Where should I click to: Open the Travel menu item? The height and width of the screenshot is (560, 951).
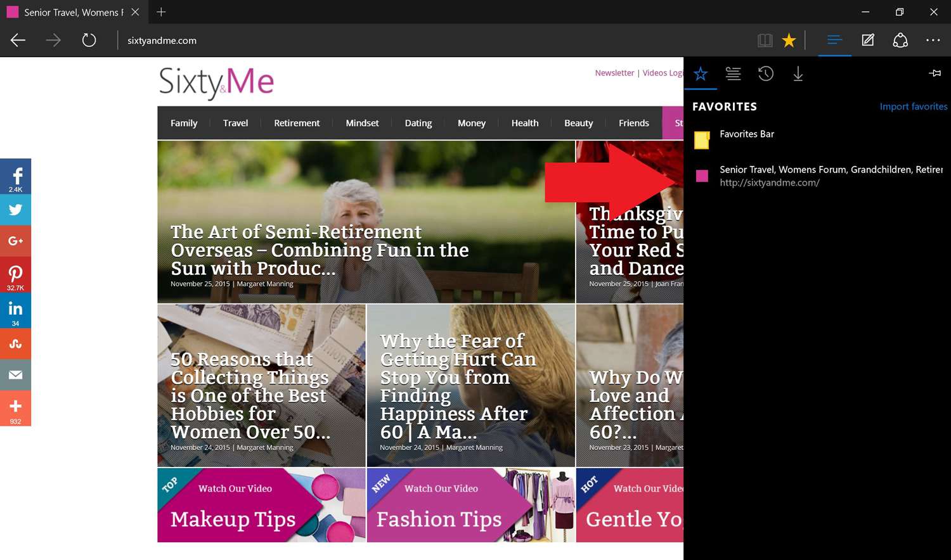point(235,123)
